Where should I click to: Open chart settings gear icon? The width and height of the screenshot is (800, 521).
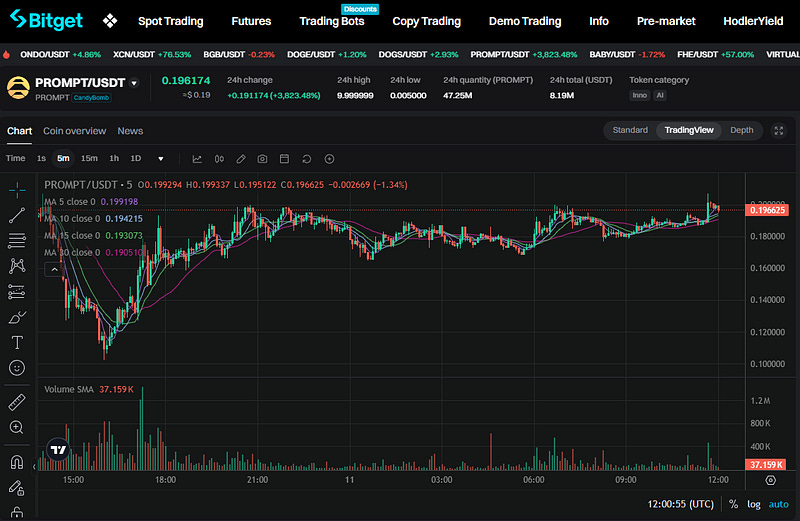click(x=770, y=480)
